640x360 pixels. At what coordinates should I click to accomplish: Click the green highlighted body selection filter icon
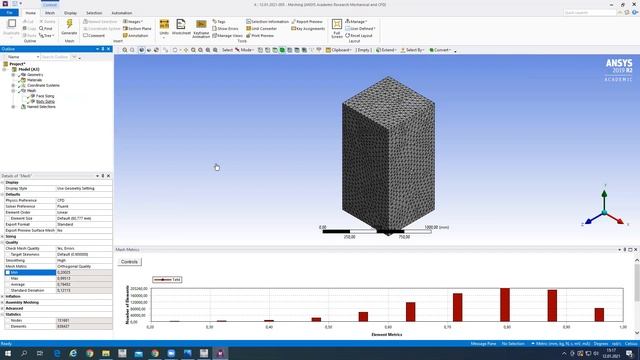tap(282, 50)
